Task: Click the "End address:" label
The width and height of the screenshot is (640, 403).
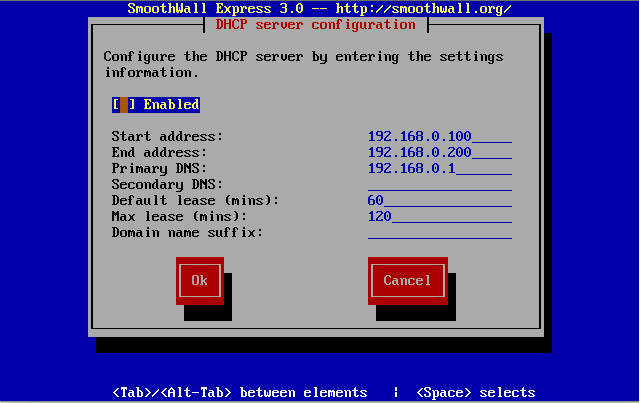Action: click(x=159, y=152)
